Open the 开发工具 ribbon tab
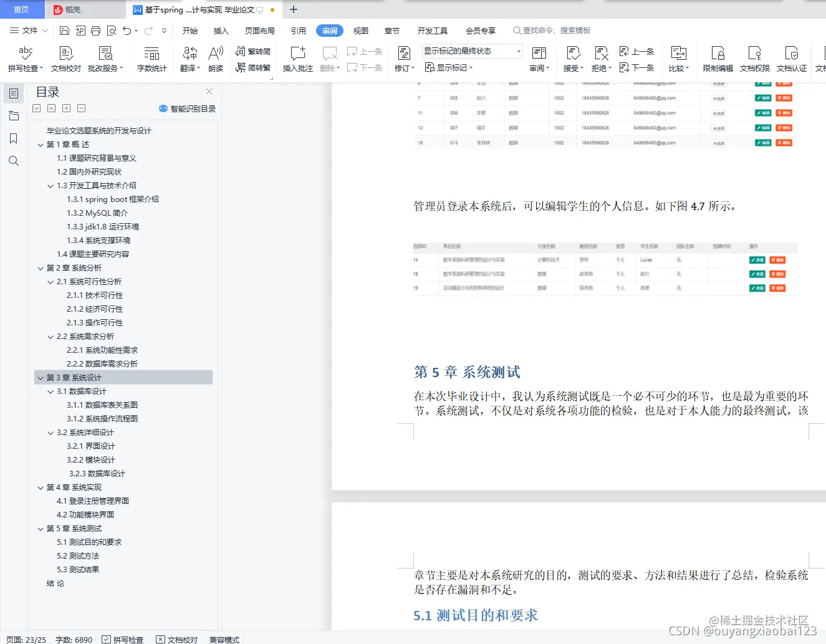Image resolution: width=826 pixels, height=644 pixels. [x=433, y=31]
